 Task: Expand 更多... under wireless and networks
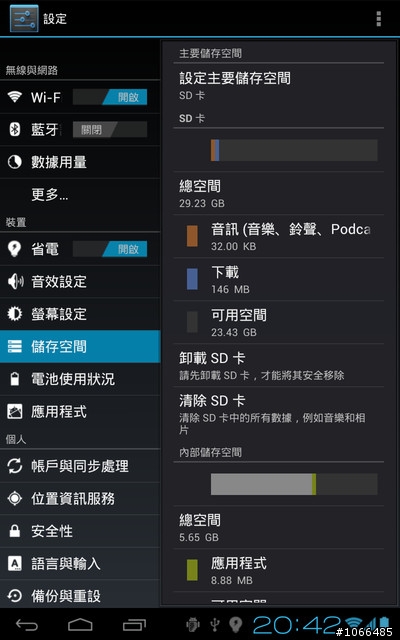click(80, 195)
